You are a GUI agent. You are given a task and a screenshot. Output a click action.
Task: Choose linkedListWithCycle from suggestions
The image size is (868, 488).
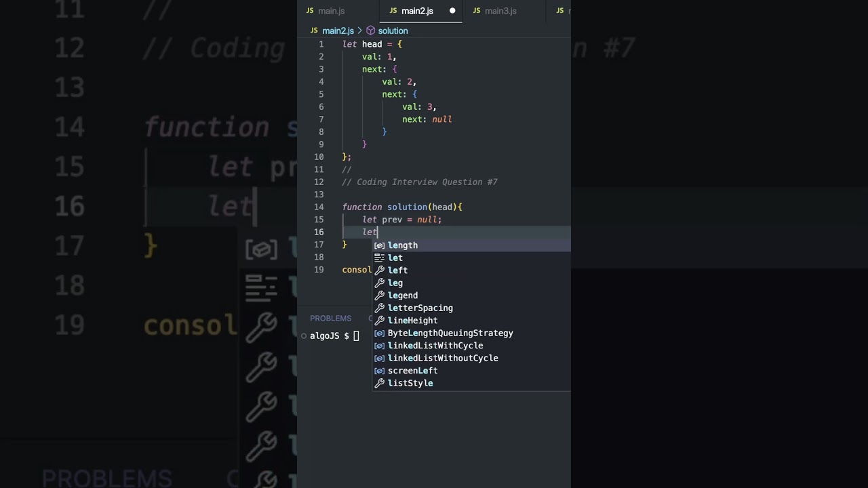(471, 346)
